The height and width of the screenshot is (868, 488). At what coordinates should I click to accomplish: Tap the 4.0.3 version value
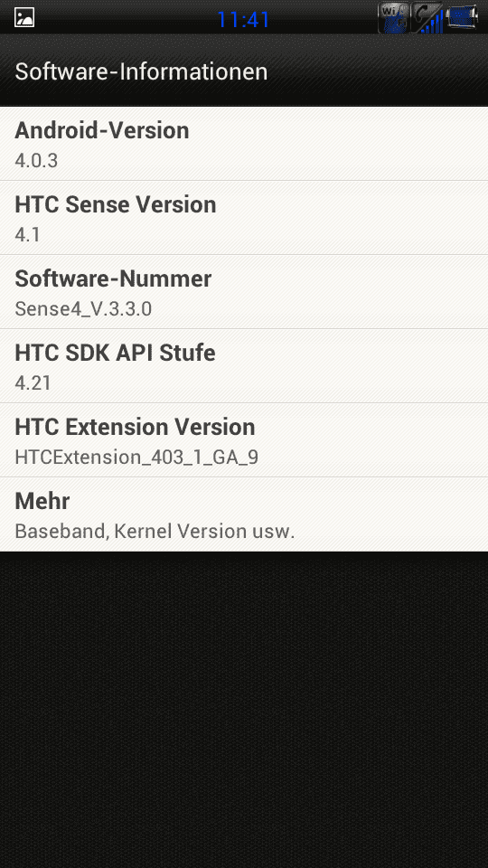click(x=36, y=161)
